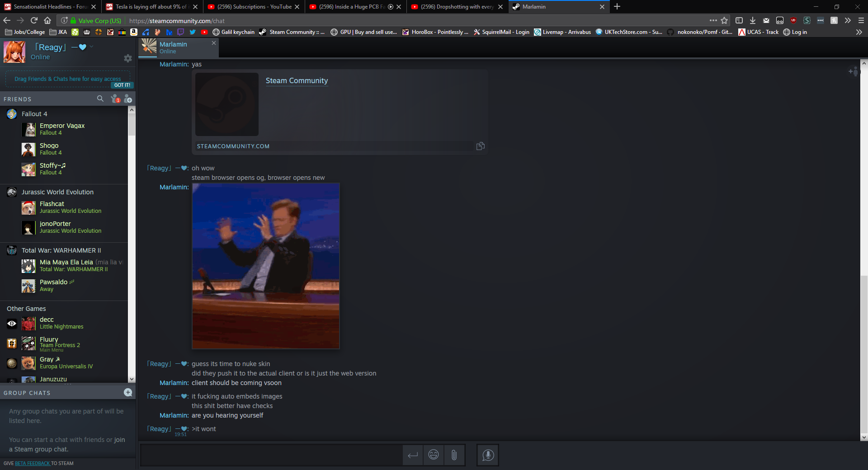868x470 pixels.
Task: Open page actions three-dots menu
Action: (713, 20)
